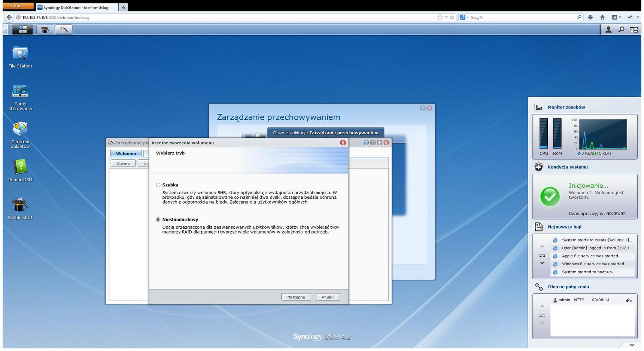
Task: Open a new Firefox tab
Action: coord(123,7)
